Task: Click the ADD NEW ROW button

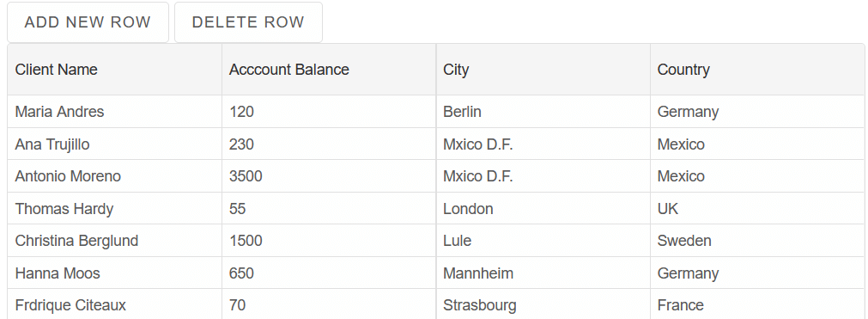Action: click(x=88, y=22)
